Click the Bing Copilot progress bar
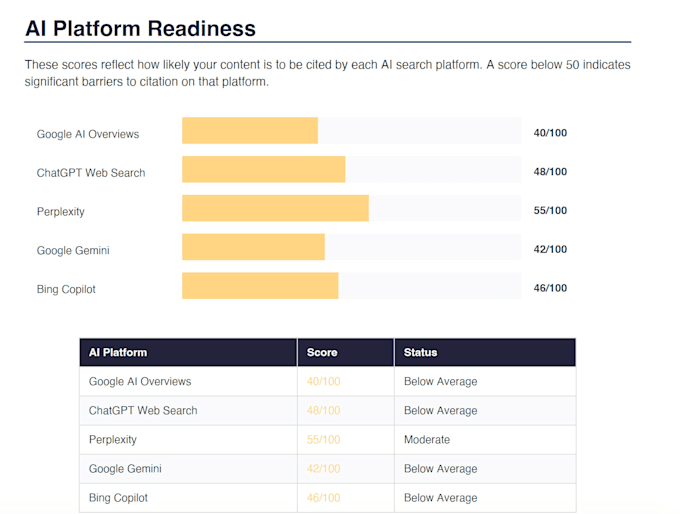Viewport: 680px width, 514px height. pos(352,285)
